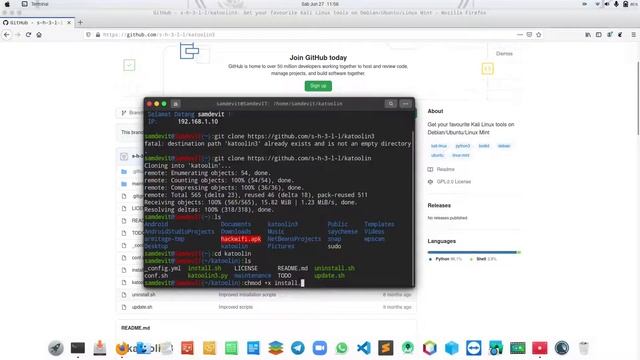Open the python3 topic tag
Viewport: 640px width, 360px height.
click(x=462, y=146)
